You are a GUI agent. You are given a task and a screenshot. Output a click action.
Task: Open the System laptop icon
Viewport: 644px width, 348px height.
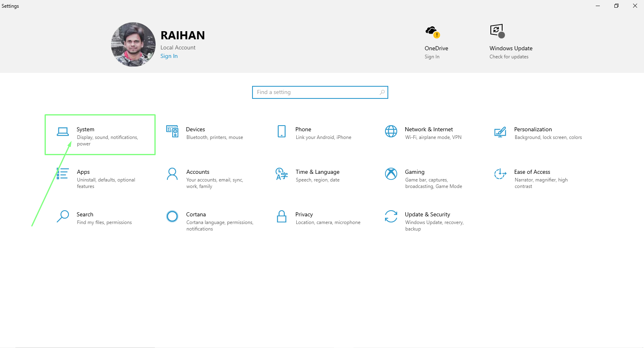63,132
